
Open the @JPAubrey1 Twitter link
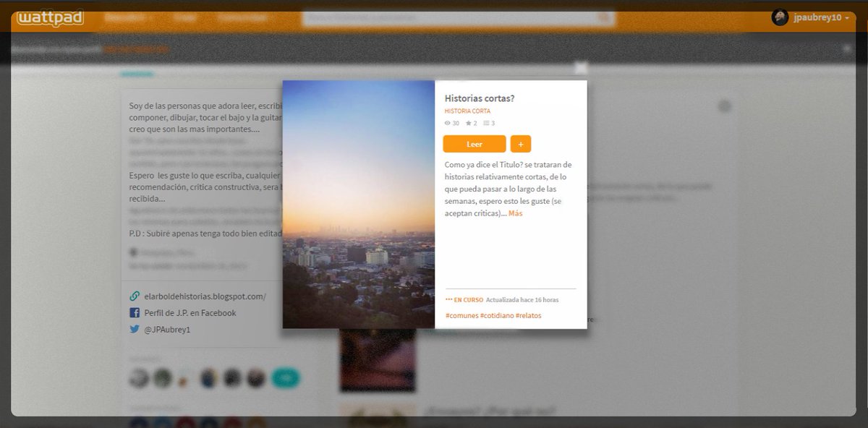click(x=166, y=330)
